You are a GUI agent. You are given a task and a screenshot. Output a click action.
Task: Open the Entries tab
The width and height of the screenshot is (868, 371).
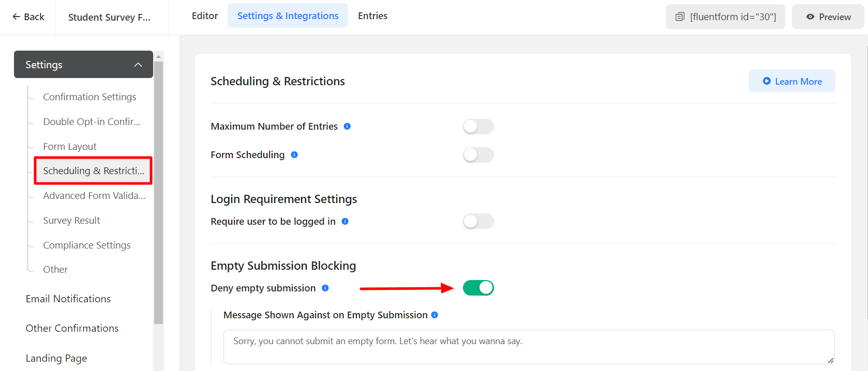point(372,16)
